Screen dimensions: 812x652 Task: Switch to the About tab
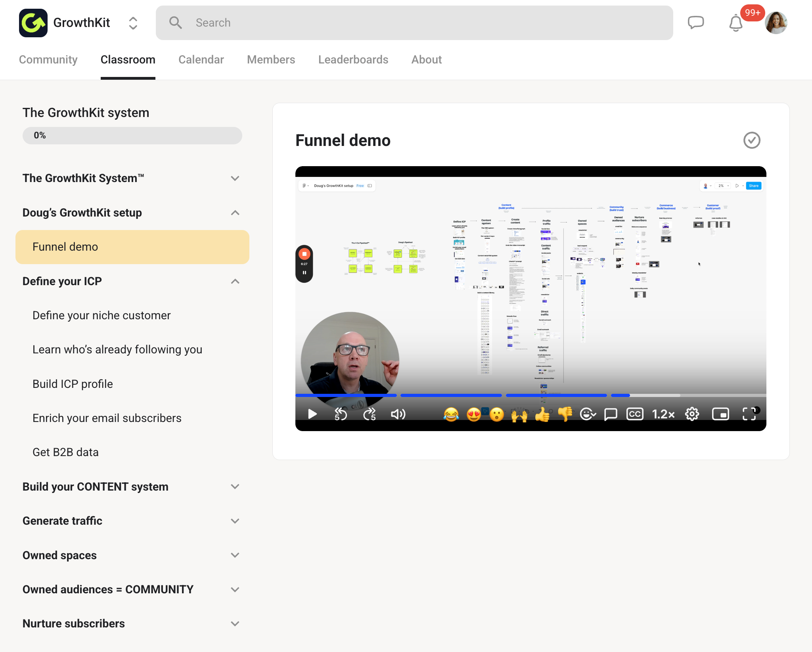(427, 59)
